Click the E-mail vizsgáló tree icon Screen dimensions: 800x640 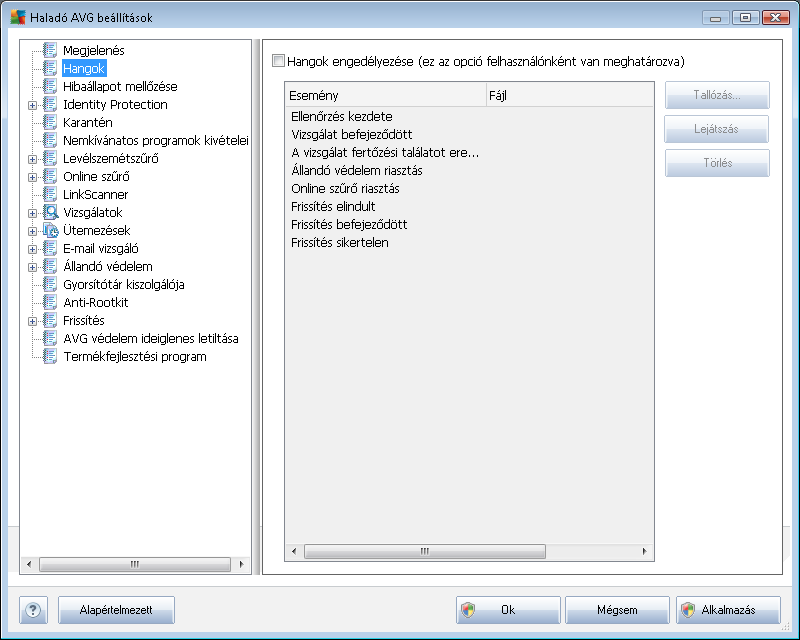50,248
